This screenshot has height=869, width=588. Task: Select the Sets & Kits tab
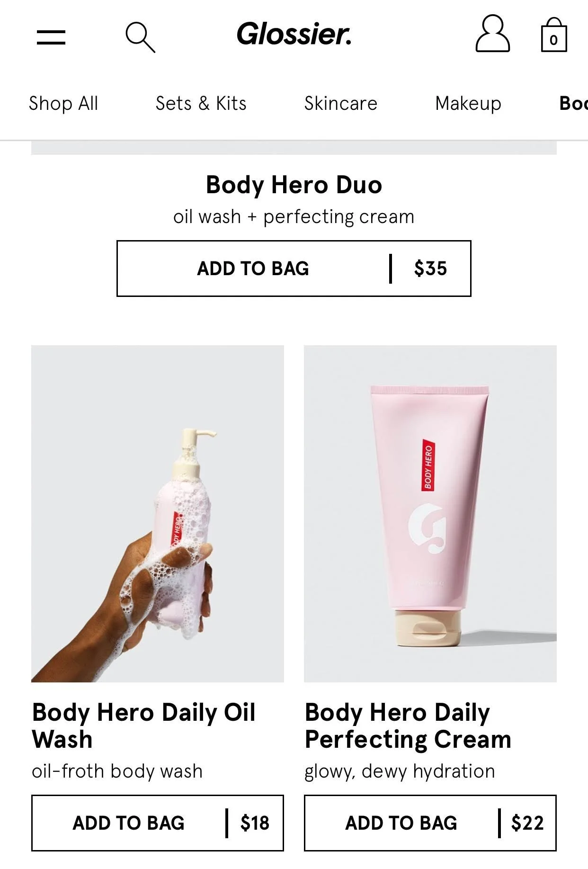pyautogui.click(x=201, y=103)
